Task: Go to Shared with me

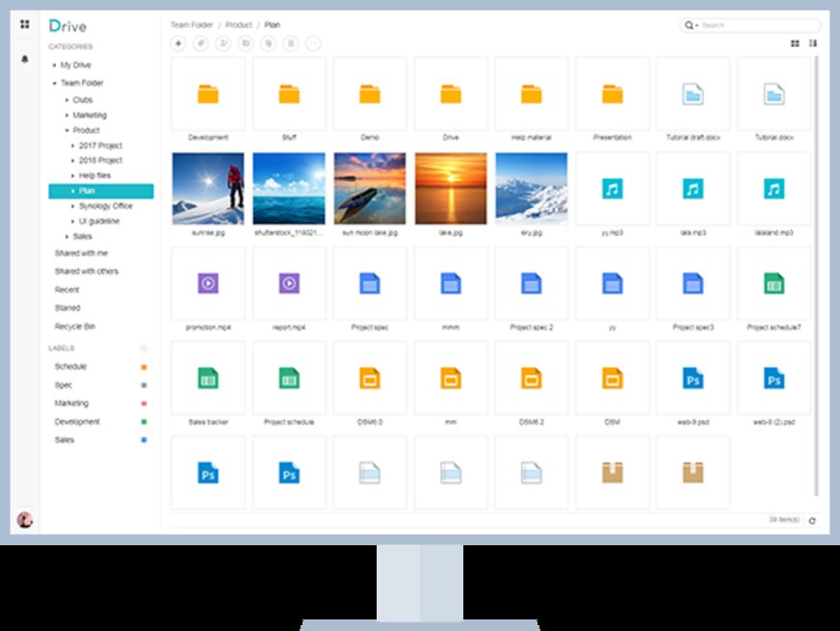Action: click(81, 253)
